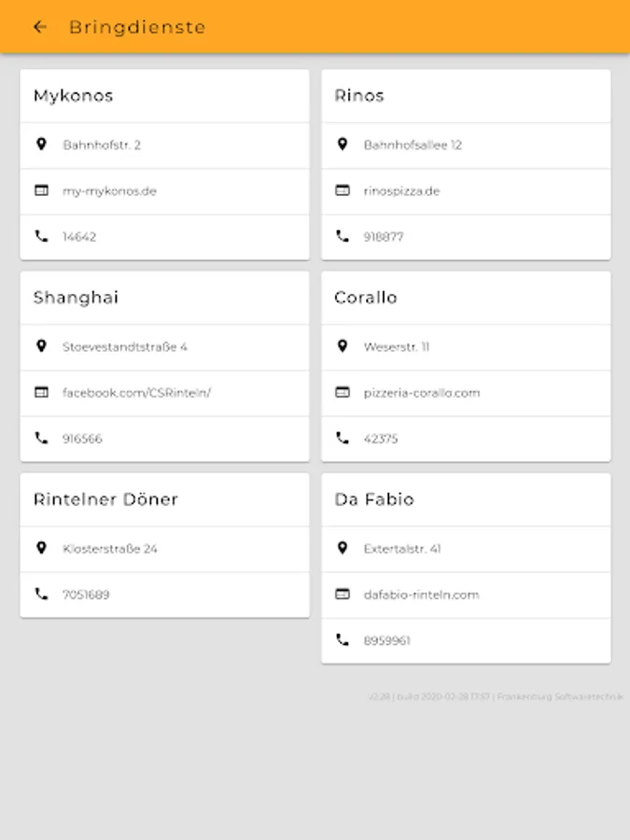Click the website icon beside facebook.com/CSRinteln/

[41, 393]
